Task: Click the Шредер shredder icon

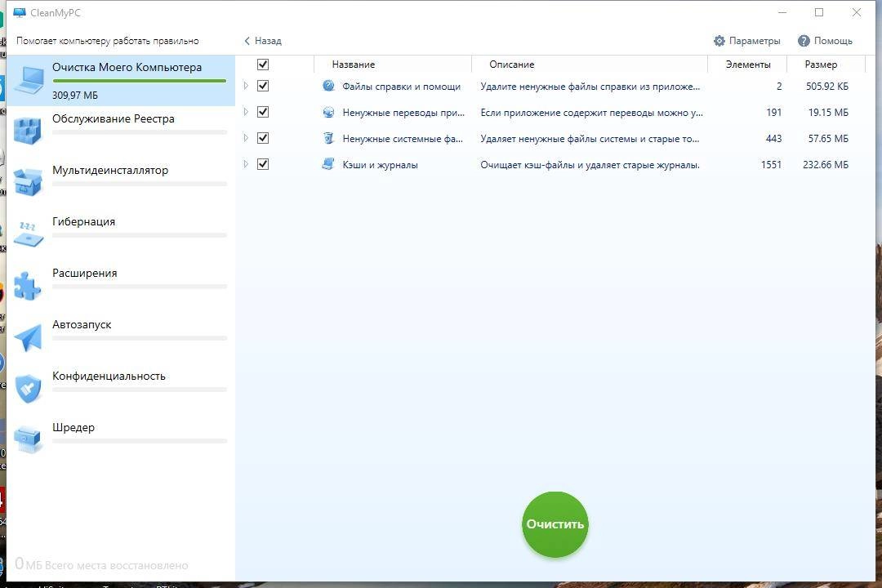Action: (28, 440)
